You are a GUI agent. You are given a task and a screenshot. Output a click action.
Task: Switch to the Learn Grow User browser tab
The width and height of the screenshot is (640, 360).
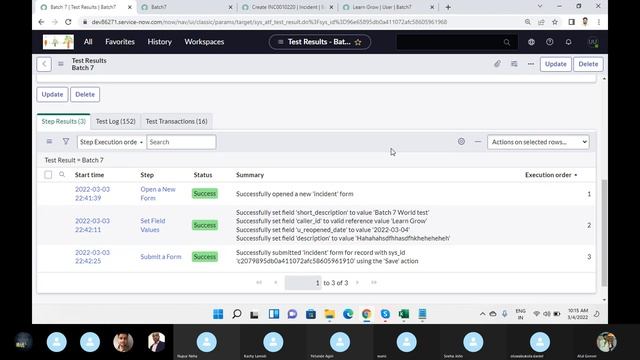tap(389, 7)
